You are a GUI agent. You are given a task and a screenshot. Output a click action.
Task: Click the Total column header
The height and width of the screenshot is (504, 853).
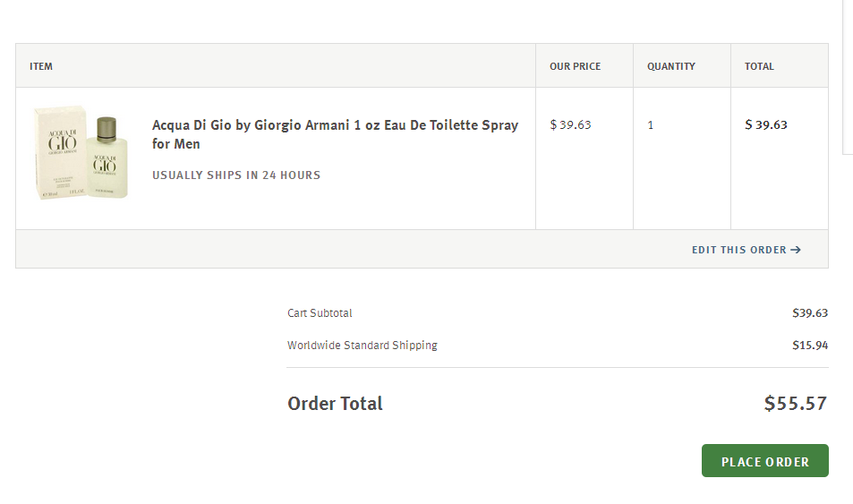coord(759,66)
